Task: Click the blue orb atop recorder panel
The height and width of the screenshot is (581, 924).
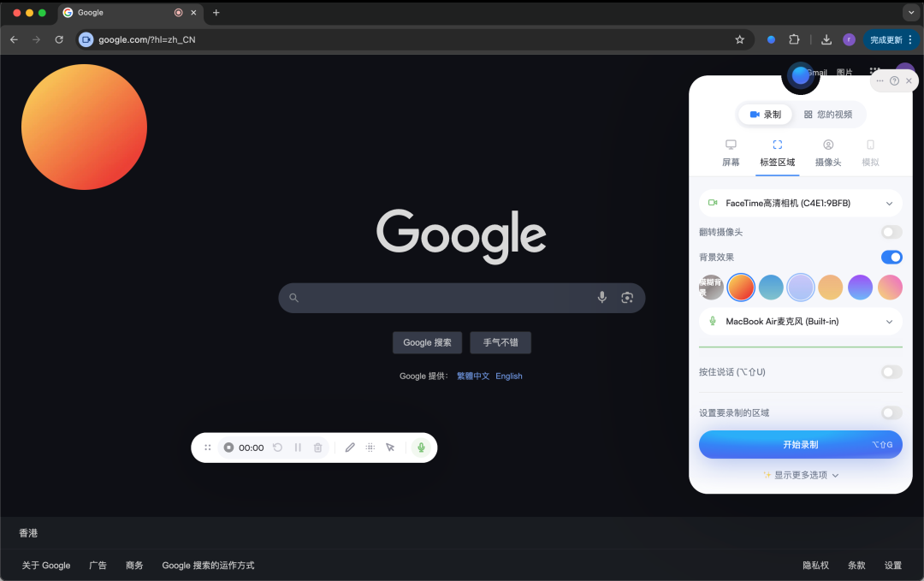Action: point(800,74)
